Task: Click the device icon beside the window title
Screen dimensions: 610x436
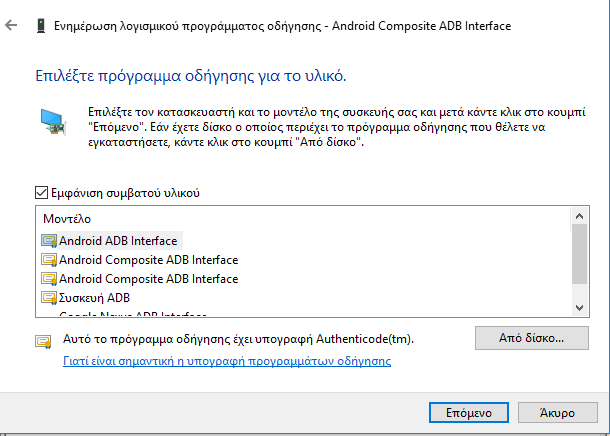Action: (39, 25)
